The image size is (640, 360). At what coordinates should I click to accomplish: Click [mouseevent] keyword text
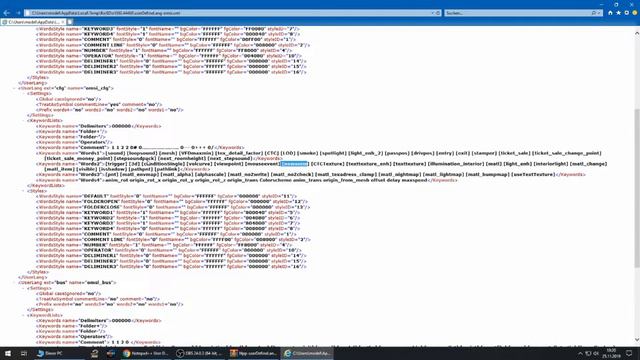[x=262, y=164]
